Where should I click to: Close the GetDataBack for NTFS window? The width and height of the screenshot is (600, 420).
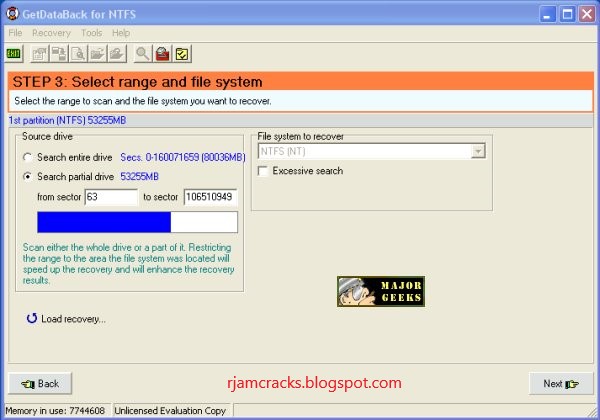tap(587, 15)
